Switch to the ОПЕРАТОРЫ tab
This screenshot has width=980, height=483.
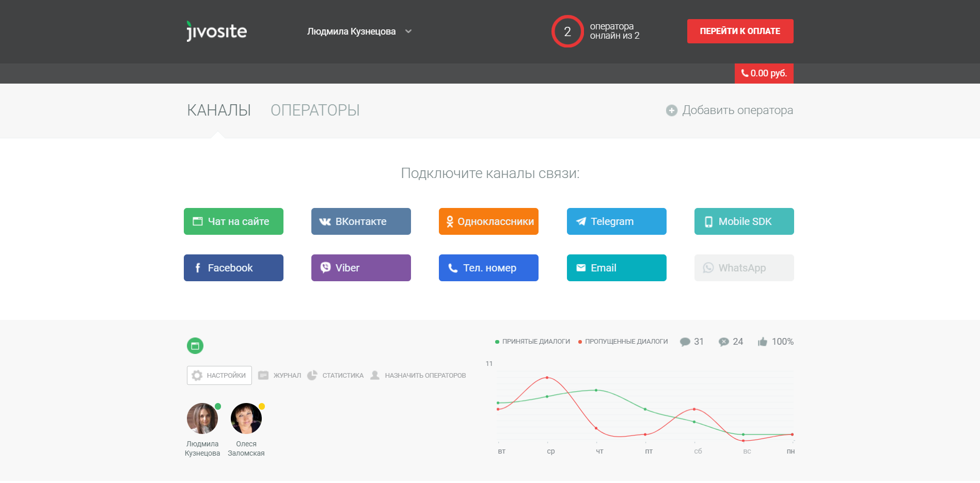(315, 110)
